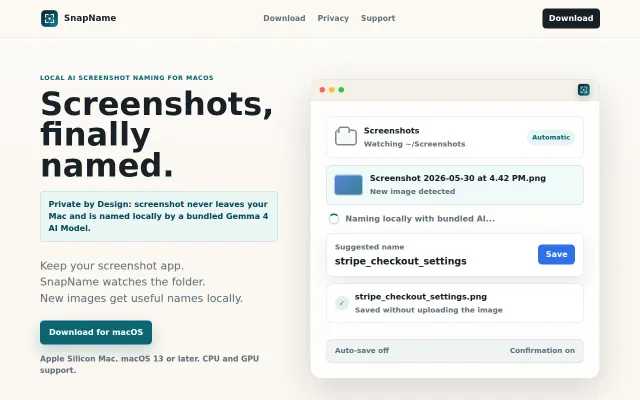Click the red close dot in mock window

(322, 90)
